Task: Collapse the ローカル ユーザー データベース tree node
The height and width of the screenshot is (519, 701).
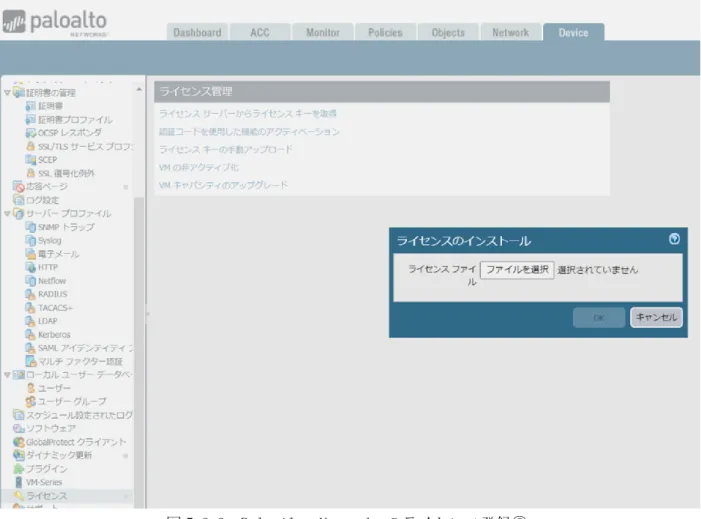Action: (x=7, y=375)
